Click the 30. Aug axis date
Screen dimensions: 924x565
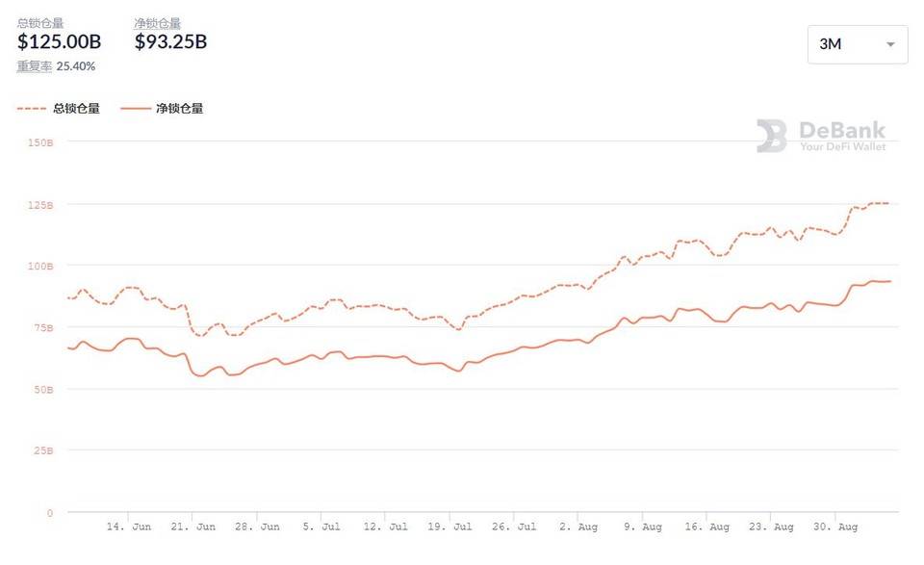point(834,526)
